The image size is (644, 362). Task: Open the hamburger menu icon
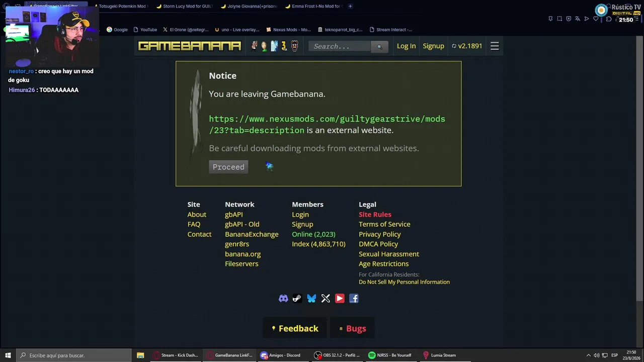[495, 46]
